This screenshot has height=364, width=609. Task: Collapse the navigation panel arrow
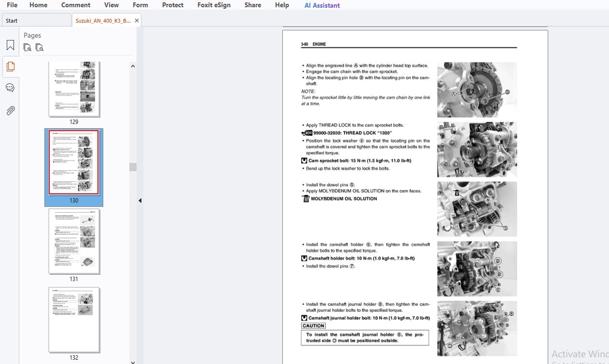pyautogui.click(x=140, y=201)
